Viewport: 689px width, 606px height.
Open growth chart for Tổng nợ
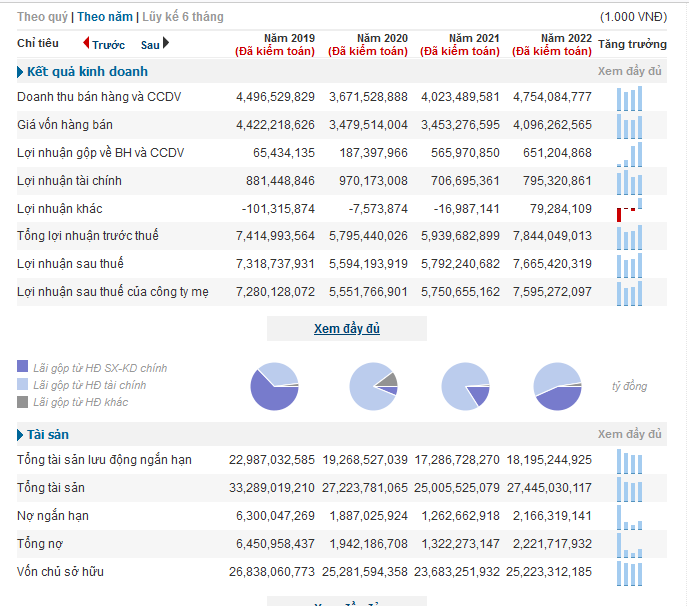click(x=629, y=546)
